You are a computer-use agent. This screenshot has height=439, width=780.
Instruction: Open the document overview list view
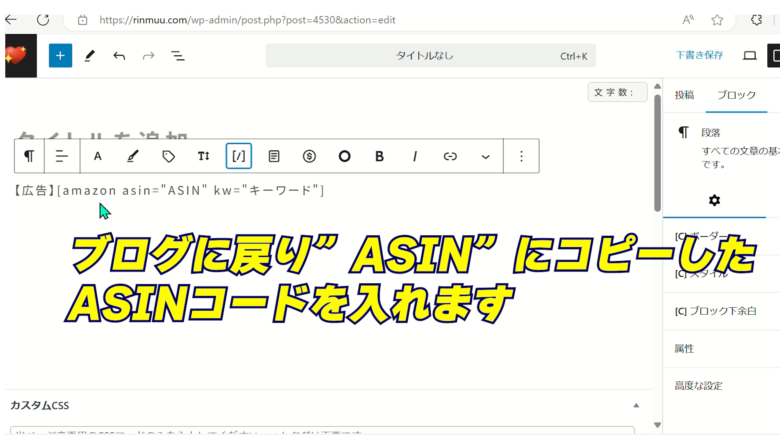pos(178,56)
